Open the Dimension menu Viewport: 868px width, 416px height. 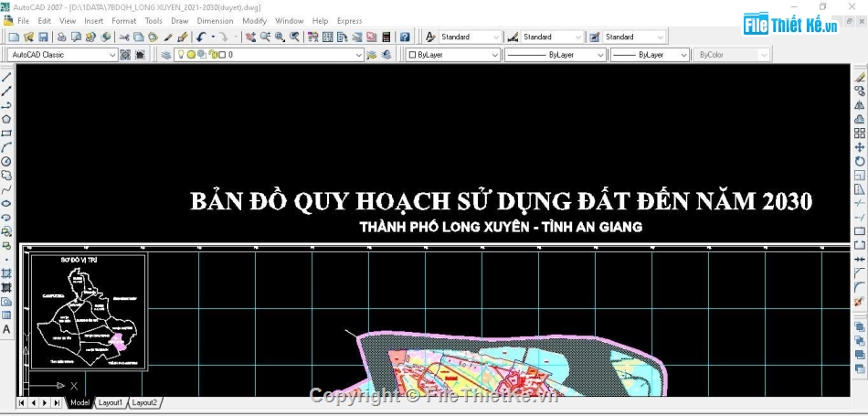(216, 21)
